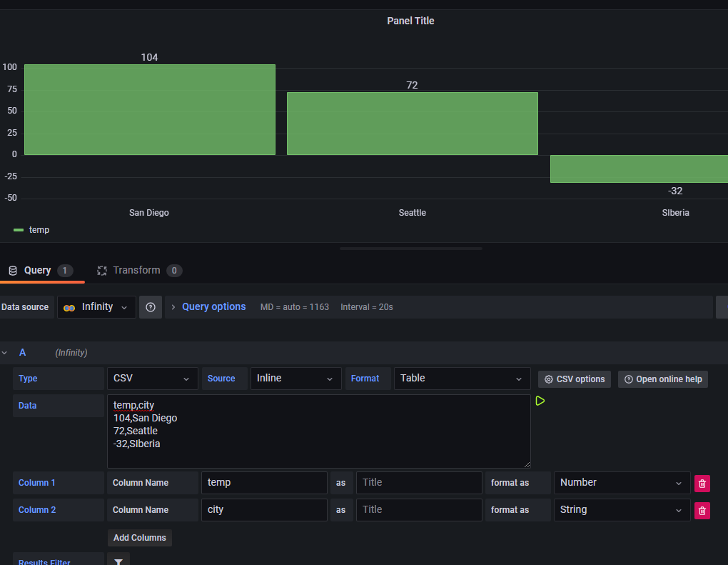Screen dimensions: 728x565
Task: Open Number format dropdown for Column 1
Action: [x=622, y=483]
